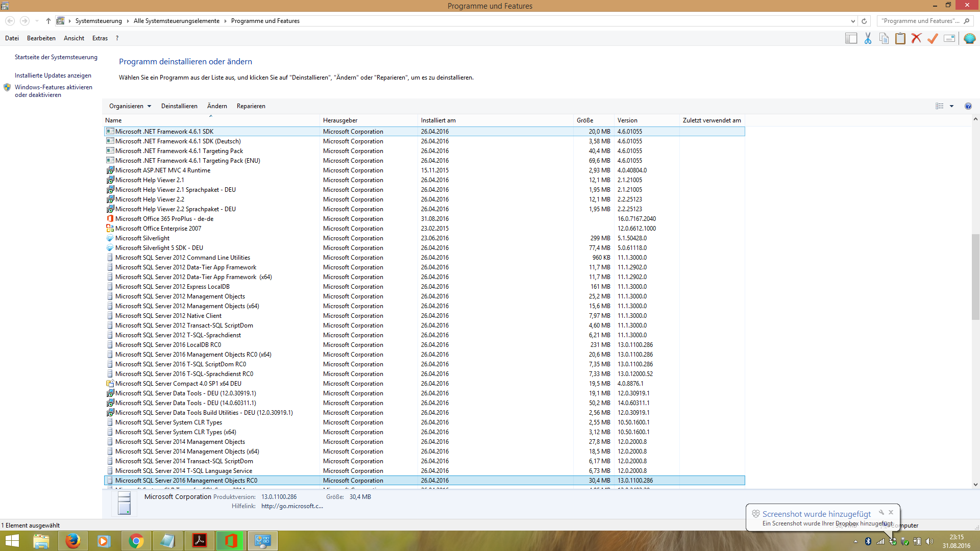Expand the address bar history dropdown
This screenshot has height=551, width=980.
click(x=853, y=21)
